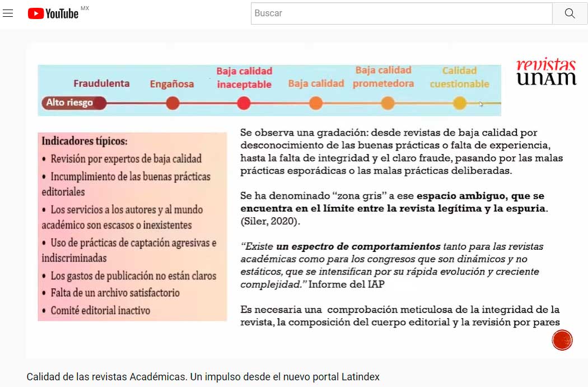Click the 'Baja calidad prometedora' label
Screen dimensions: 588x387
point(383,77)
